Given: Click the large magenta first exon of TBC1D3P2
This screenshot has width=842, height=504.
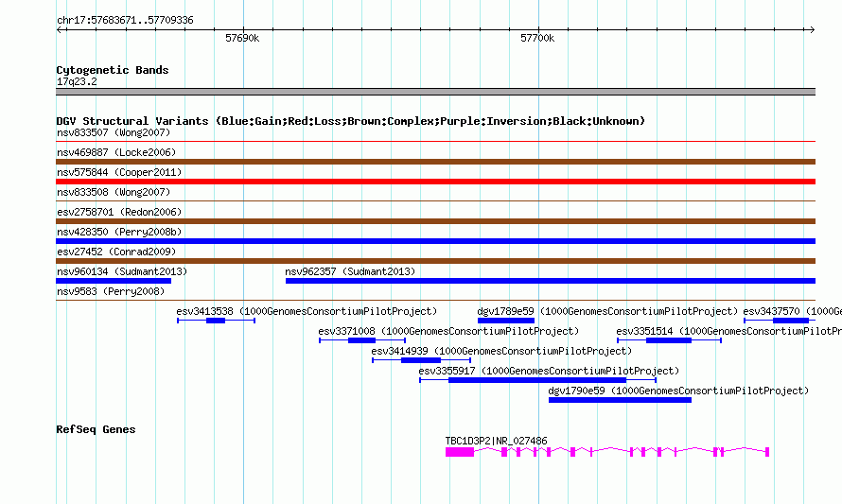Looking at the screenshot, I should [460, 452].
